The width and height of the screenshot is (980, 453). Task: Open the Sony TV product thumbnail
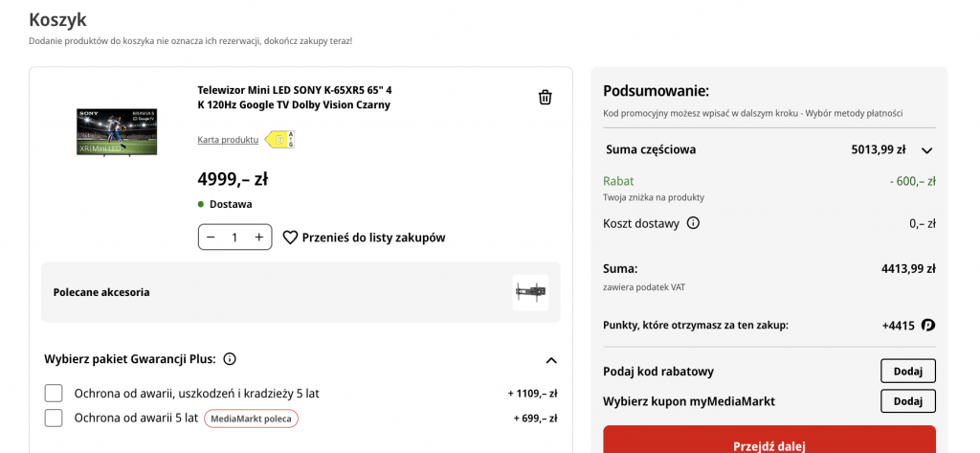coord(117,132)
